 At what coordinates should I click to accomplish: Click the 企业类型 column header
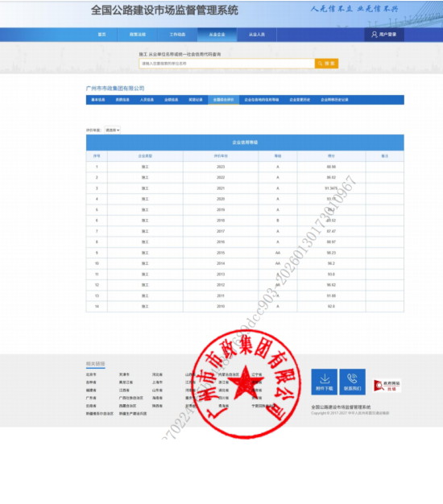click(145, 156)
